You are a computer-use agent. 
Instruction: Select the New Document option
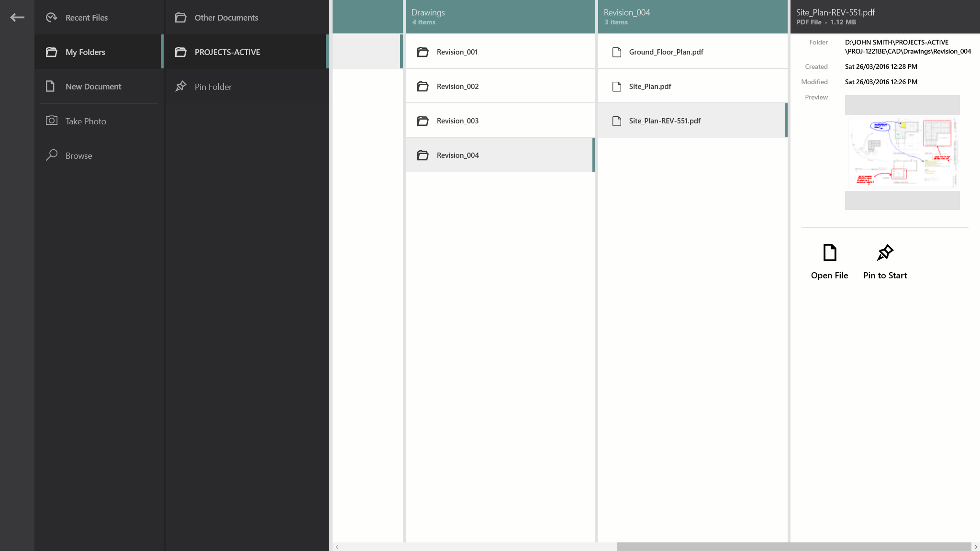click(93, 87)
